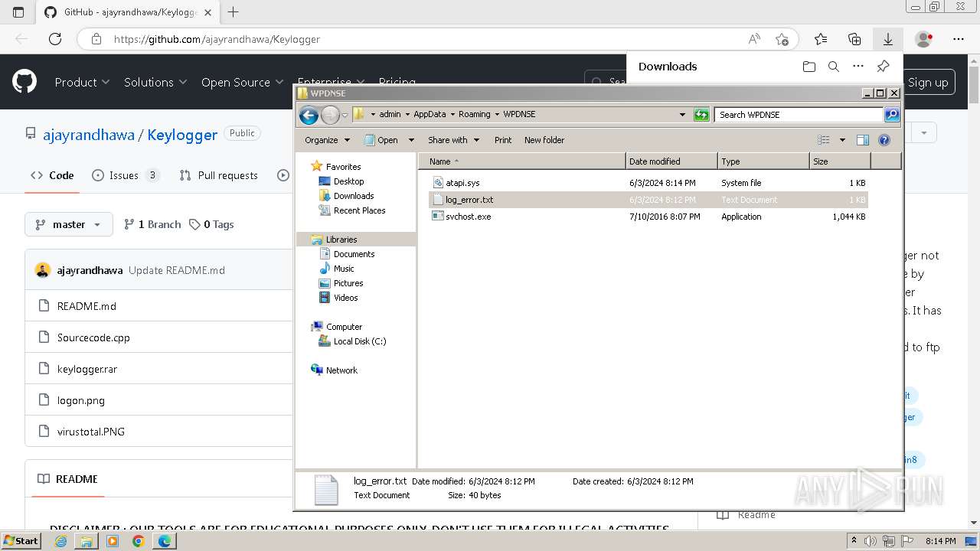Open the Start menu
Viewport: 980px width, 551px height.
pyautogui.click(x=21, y=541)
